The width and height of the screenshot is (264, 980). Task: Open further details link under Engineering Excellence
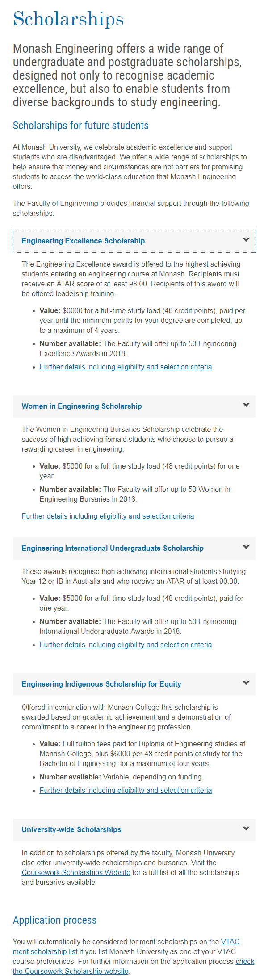pyautogui.click(x=126, y=367)
